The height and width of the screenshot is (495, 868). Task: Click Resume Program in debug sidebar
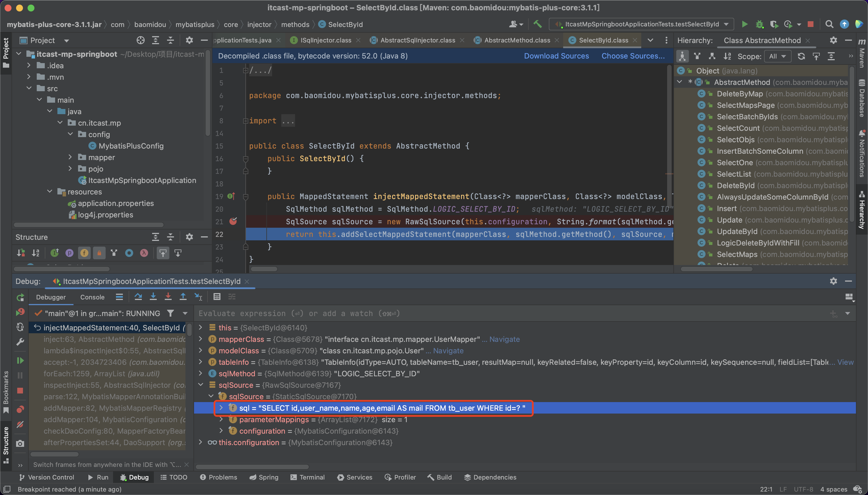point(20,360)
